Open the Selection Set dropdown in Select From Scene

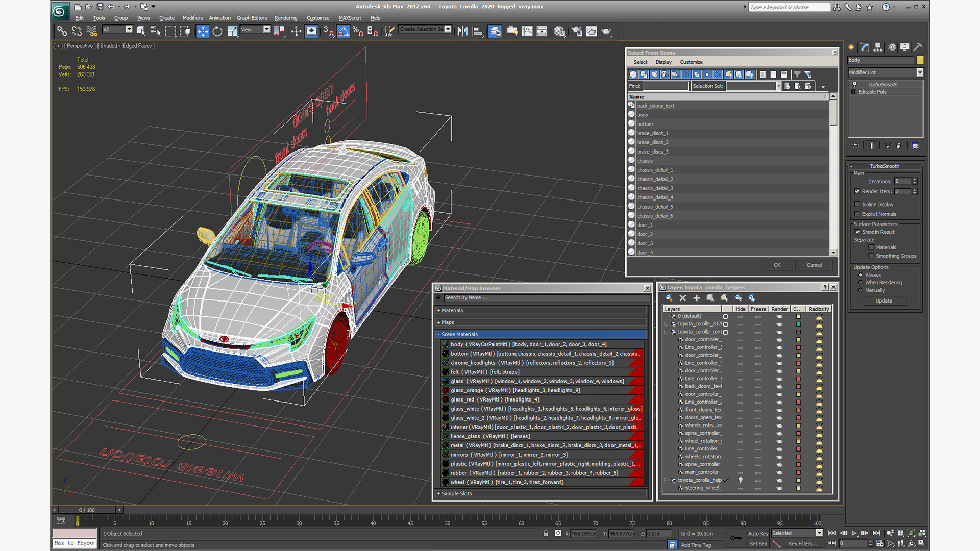click(x=779, y=86)
